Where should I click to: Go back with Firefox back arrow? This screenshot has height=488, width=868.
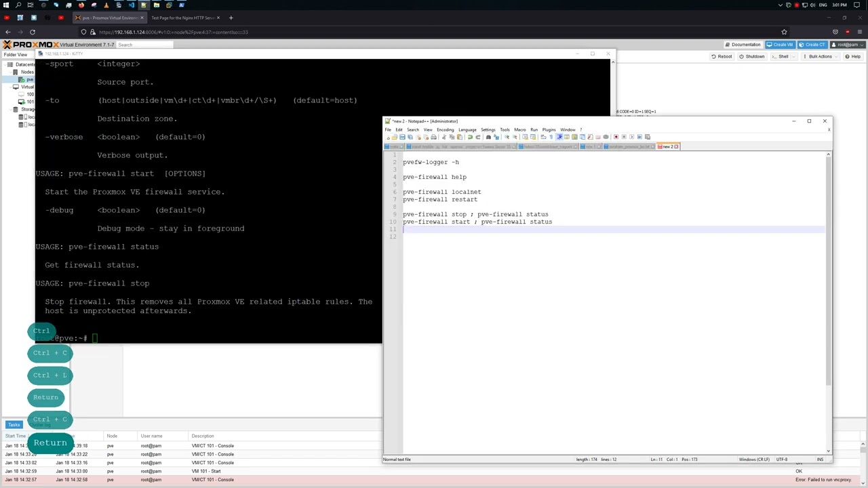7,32
